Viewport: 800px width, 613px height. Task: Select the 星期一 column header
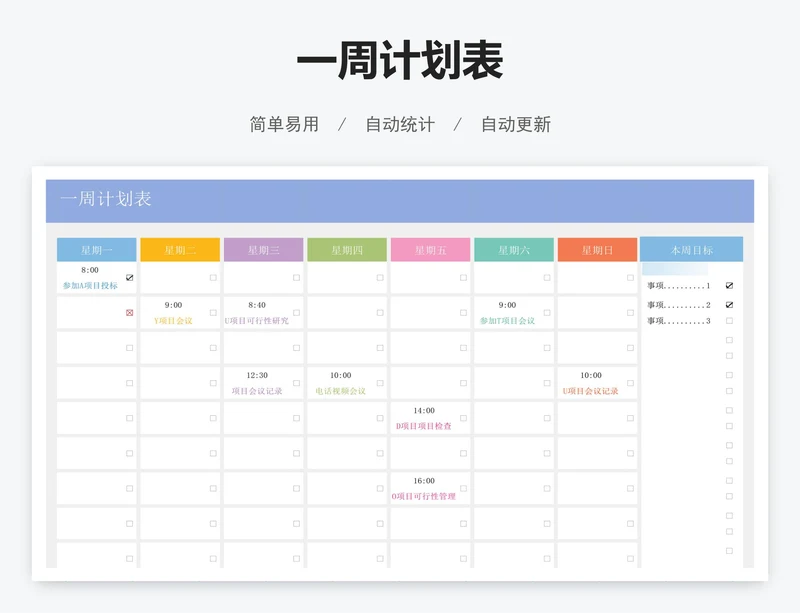click(x=96, y=250)
